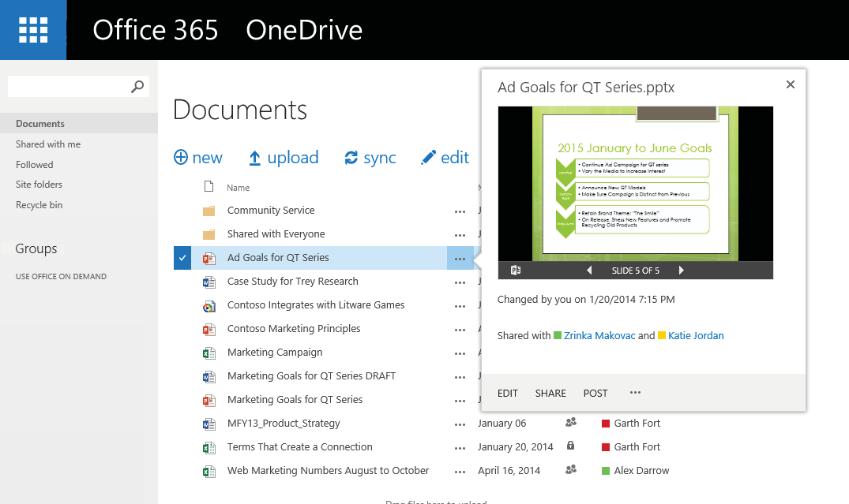Open ellipsis menu for MFY13_Product_Strategy

point(460,425)
